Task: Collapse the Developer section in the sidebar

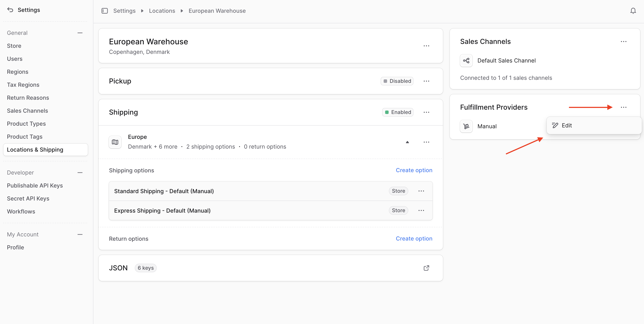Action: 80,173
